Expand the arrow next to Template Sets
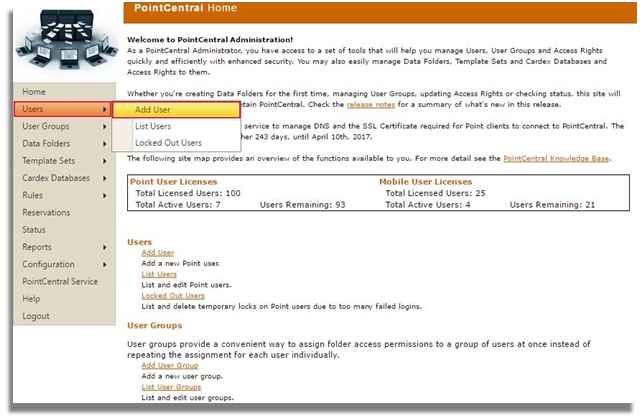This screenshot has width=640, height=420. tap(105, 161)
